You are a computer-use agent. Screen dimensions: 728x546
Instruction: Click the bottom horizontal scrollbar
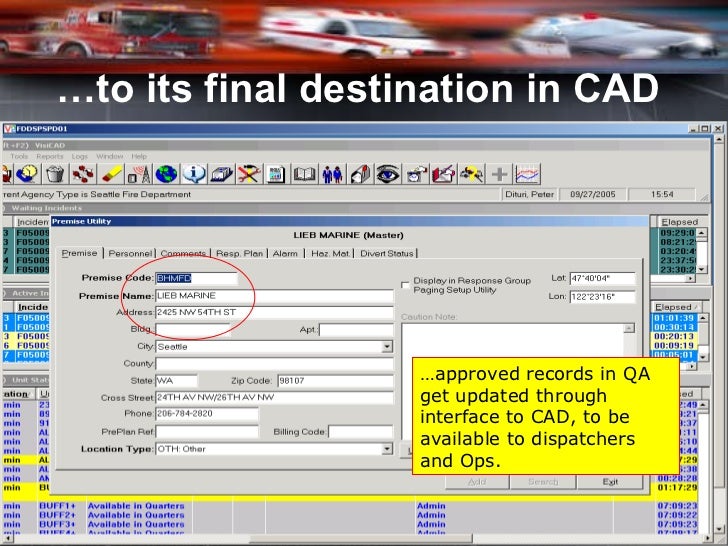point(360,539)
